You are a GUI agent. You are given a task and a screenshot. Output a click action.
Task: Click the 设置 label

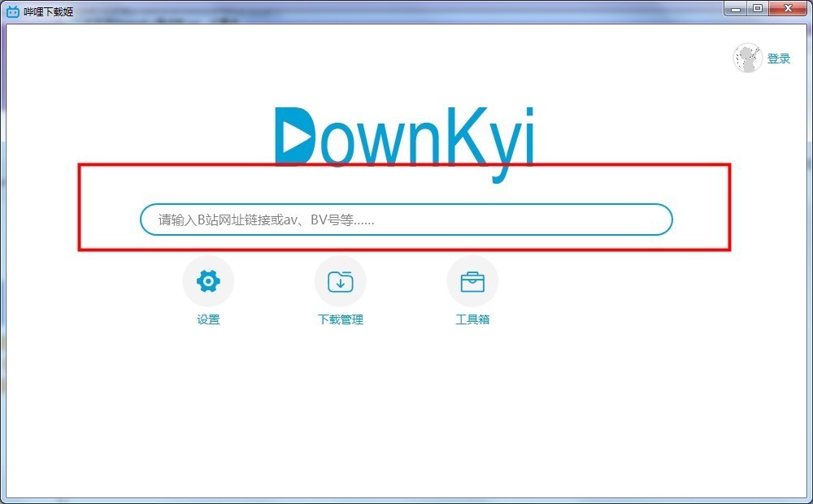tap(208, 319)
